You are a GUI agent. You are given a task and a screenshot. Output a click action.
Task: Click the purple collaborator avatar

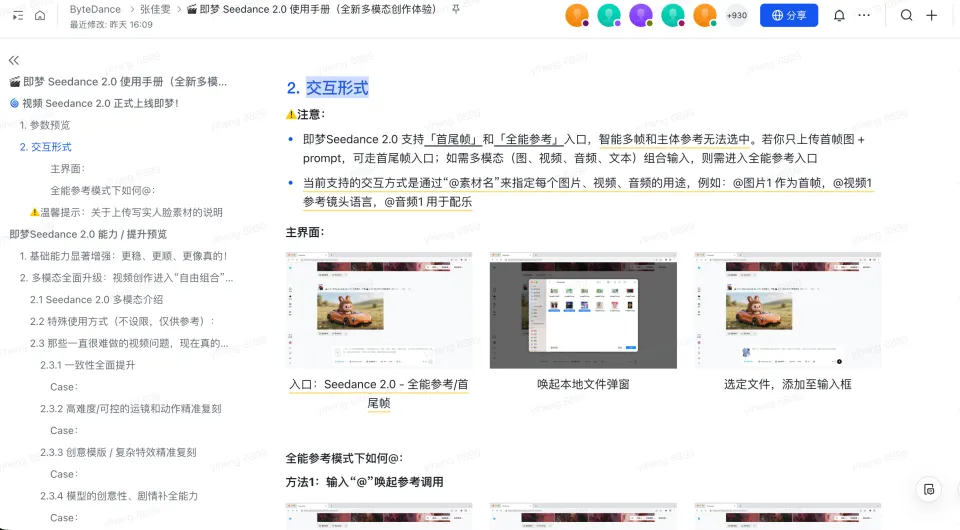click(x=641, y=15)
